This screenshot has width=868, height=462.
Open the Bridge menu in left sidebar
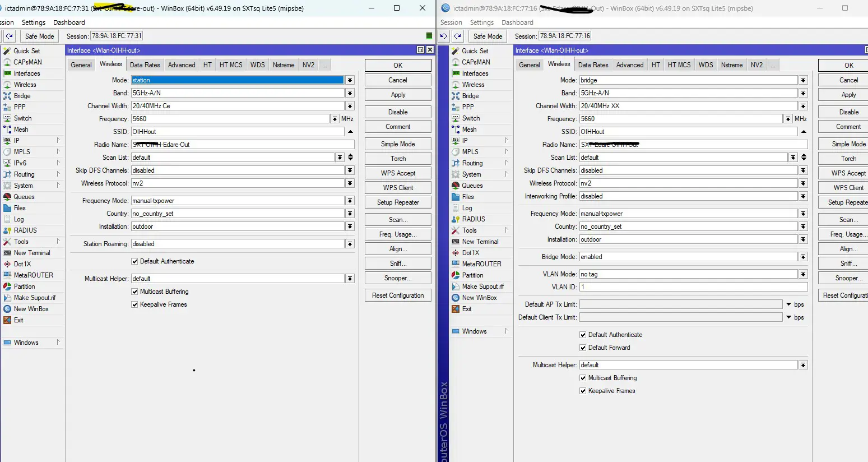click(22, 96)
